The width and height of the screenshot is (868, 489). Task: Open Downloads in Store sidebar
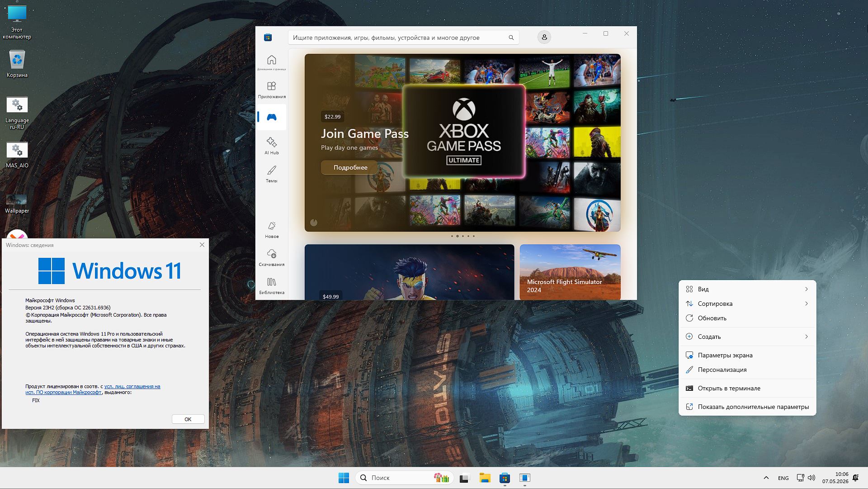(x=271, y=257)
